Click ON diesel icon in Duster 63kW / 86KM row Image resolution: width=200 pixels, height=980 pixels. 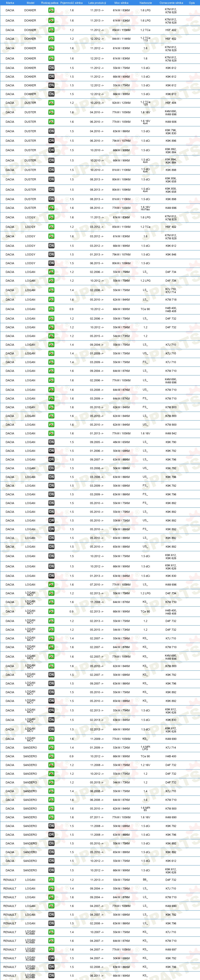click(51, 131)
